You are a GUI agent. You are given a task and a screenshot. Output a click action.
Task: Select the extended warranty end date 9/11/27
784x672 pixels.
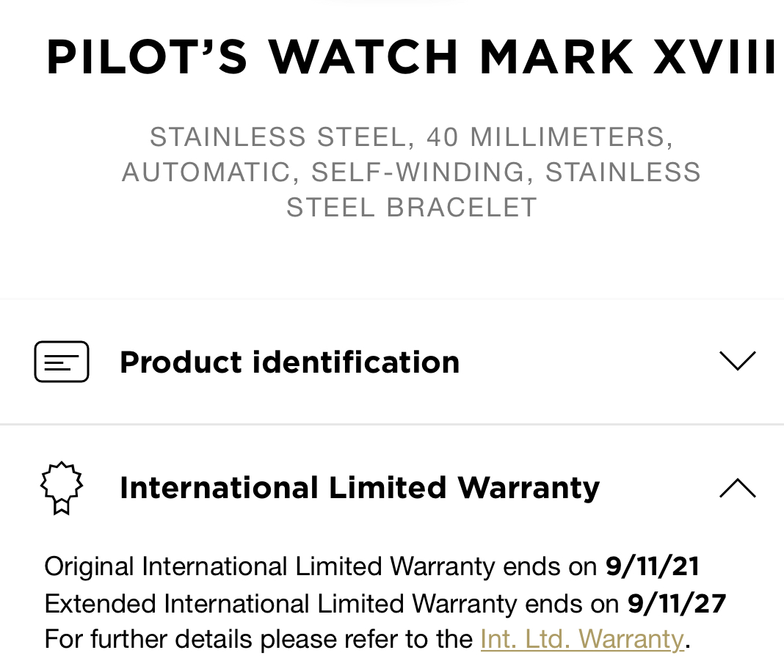point(676,603)
